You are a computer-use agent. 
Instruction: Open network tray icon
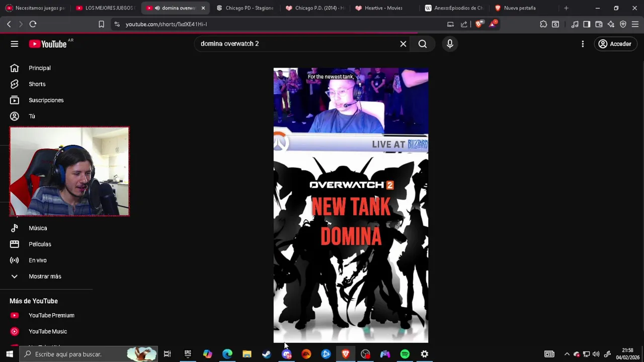[x=587, y=354]
